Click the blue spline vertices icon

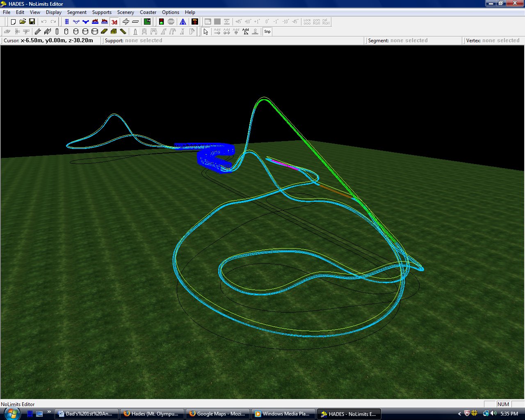click(76, 22)
